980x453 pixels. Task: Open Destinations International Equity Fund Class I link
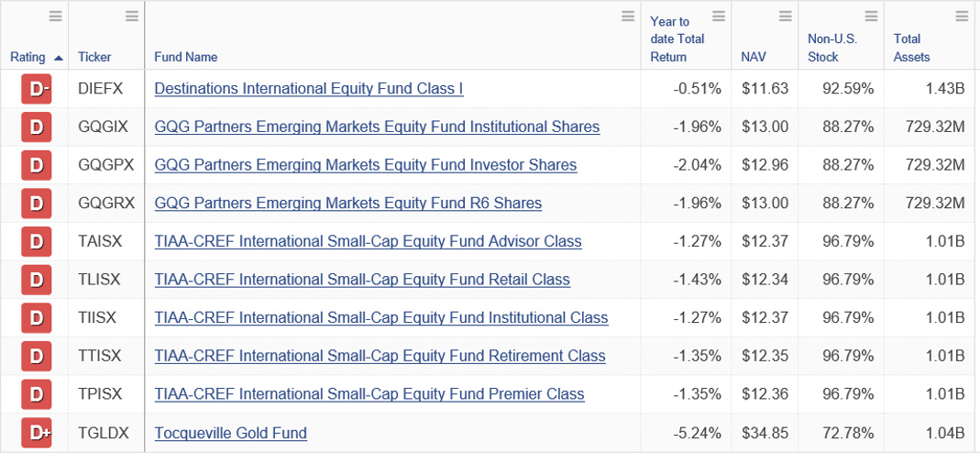click(309, 89)
